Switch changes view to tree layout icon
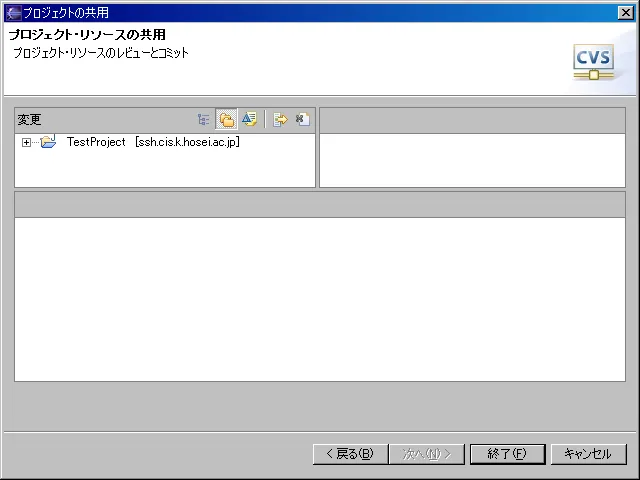640x480 pixels. (204, 120)
